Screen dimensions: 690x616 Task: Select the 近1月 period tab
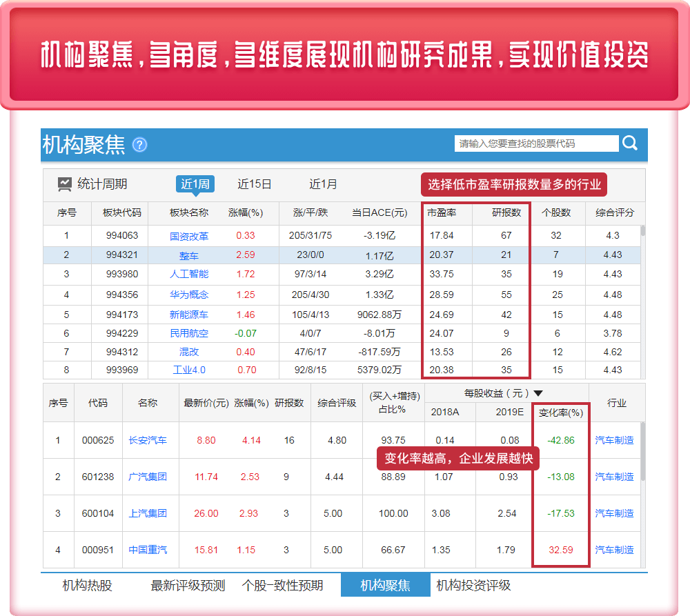tap(323, 184)
